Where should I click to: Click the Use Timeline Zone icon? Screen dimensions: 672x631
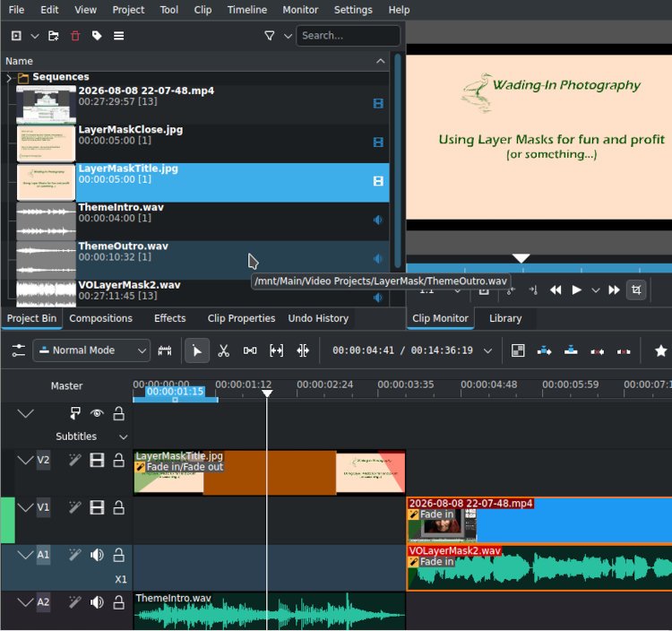[x=165, y=350]
